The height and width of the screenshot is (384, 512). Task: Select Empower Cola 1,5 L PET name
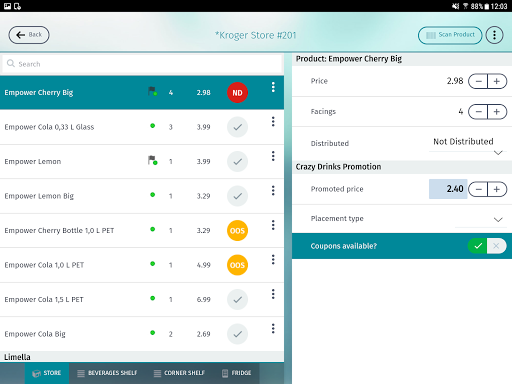click(44, 299)
